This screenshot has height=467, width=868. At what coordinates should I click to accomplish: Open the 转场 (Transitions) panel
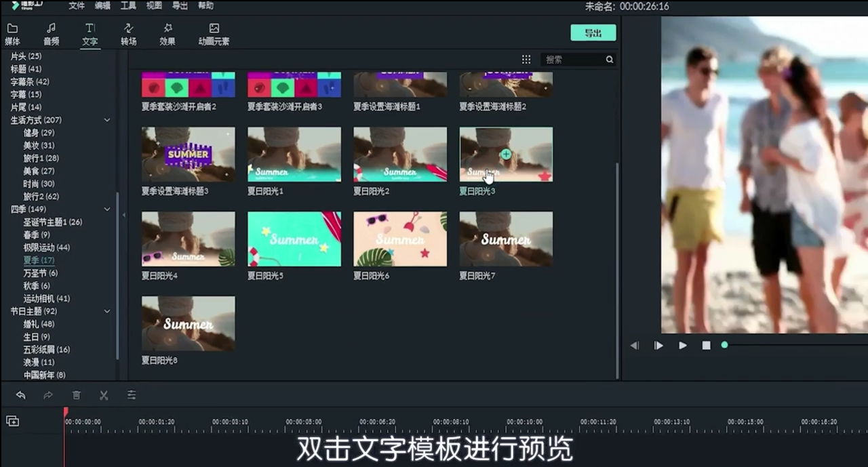(129, 33)
